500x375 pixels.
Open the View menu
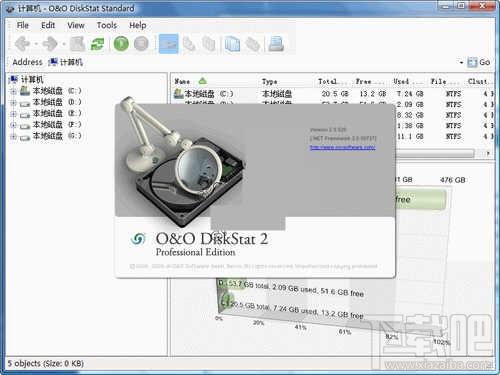pos(76,25)
